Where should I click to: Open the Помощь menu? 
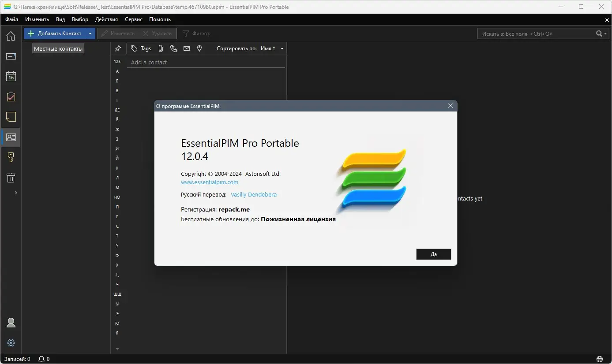(160, 19)
